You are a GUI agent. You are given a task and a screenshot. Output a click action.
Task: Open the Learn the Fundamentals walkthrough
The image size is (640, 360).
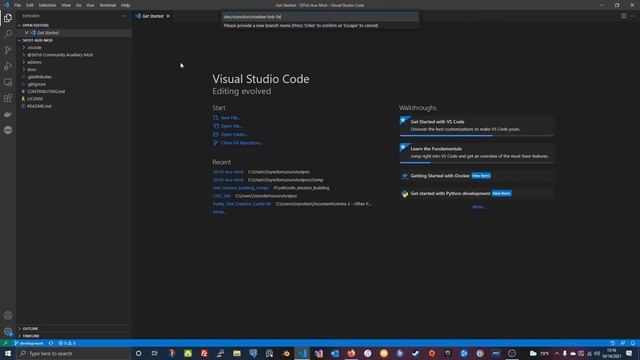[x=477, y=152]
